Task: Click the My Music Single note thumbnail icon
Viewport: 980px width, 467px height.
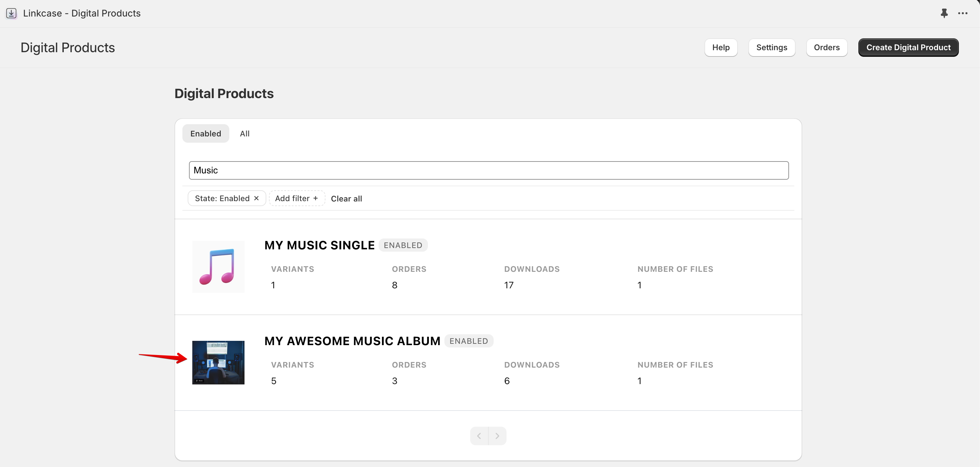Action: (218, 267)
